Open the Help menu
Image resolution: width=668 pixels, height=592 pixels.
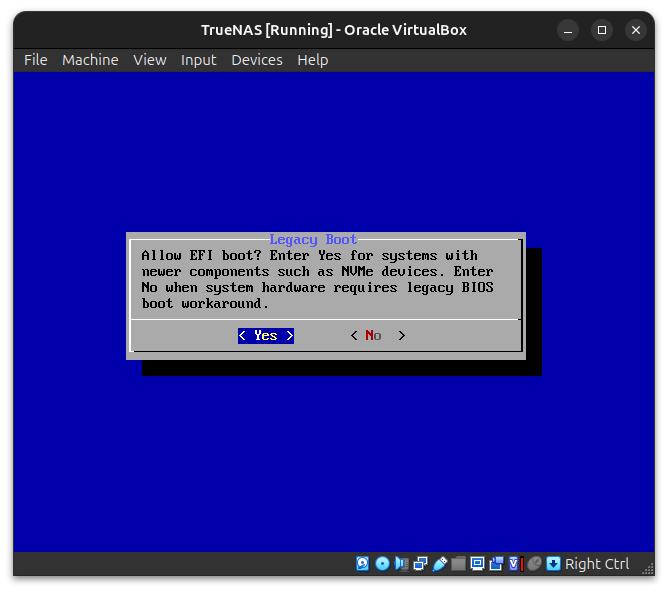[x=312, y=60]
